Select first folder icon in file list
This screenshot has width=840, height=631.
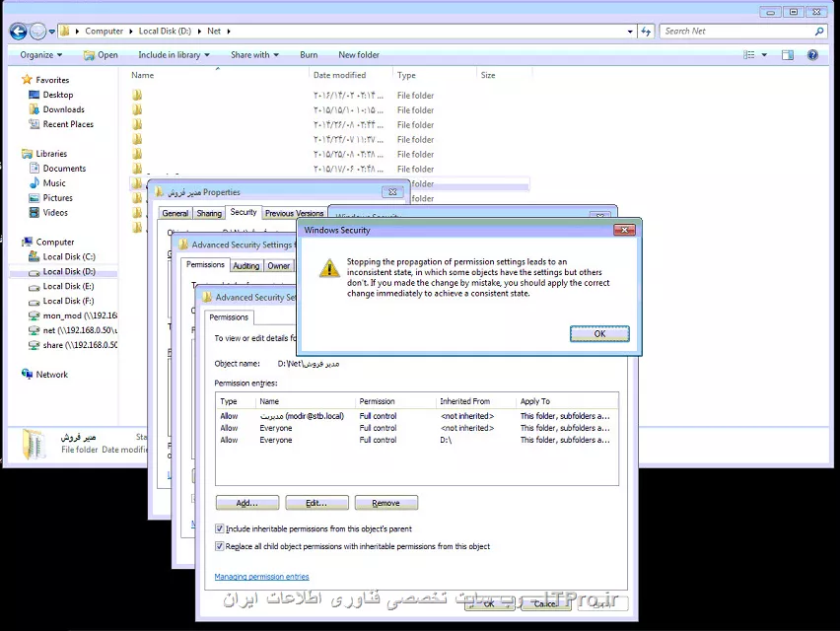[x=137, y=96]
